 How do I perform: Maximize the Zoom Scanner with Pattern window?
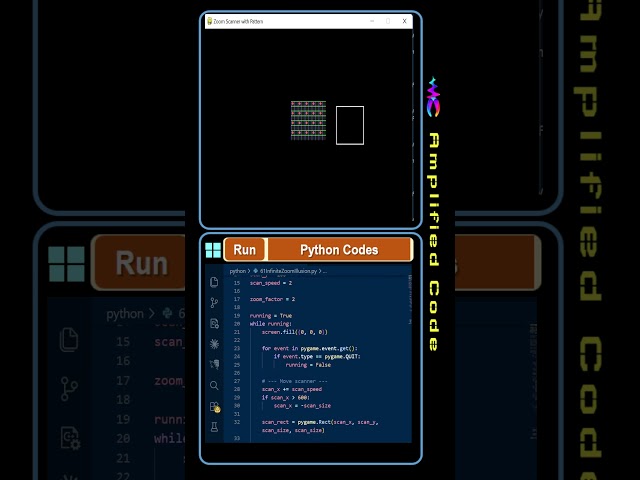388,21
